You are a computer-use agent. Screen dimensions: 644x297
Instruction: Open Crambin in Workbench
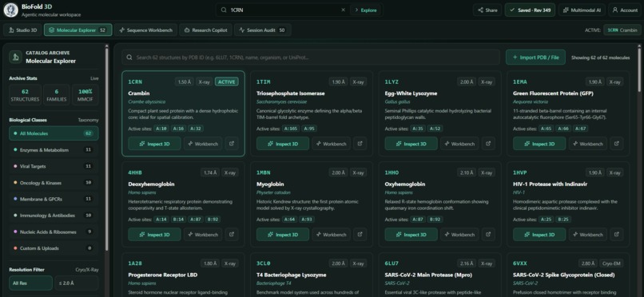coord(203,144)
